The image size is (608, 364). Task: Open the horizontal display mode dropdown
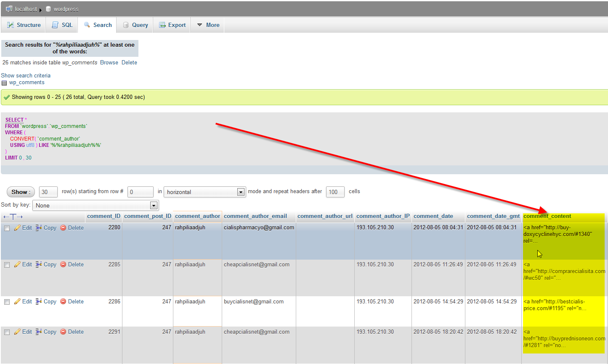tap(204, 192)
